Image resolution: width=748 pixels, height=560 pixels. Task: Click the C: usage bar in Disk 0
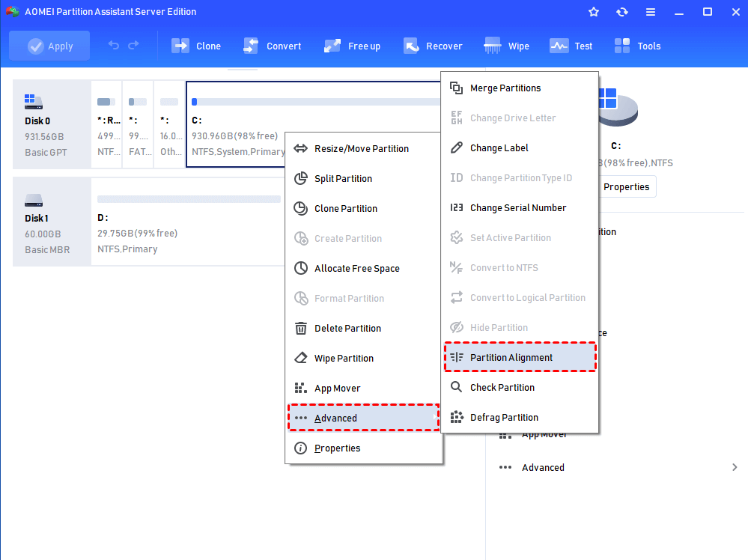coord(315,102)
